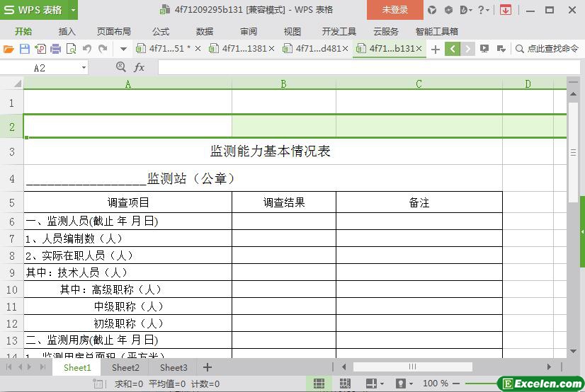585x392 pixels.
Task: Close the 4f71...1381 document tab
Action: tap(272, 48)
